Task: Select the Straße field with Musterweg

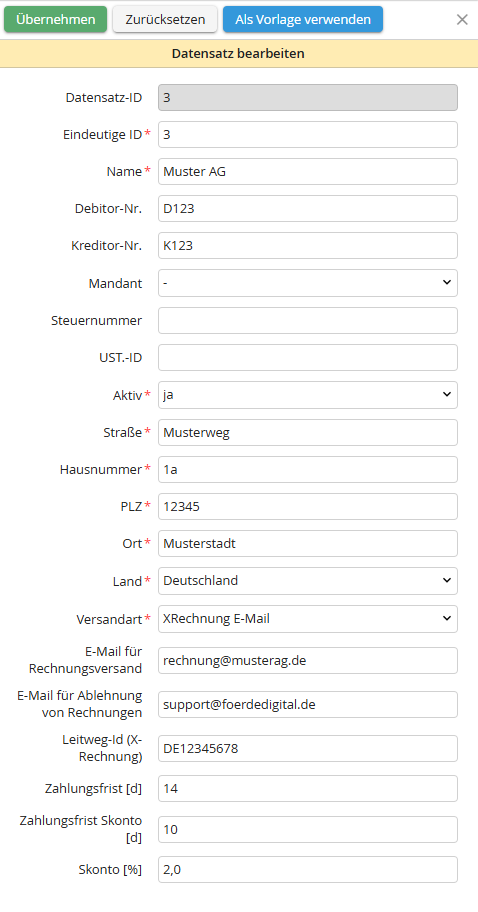Action: (308, 432)
